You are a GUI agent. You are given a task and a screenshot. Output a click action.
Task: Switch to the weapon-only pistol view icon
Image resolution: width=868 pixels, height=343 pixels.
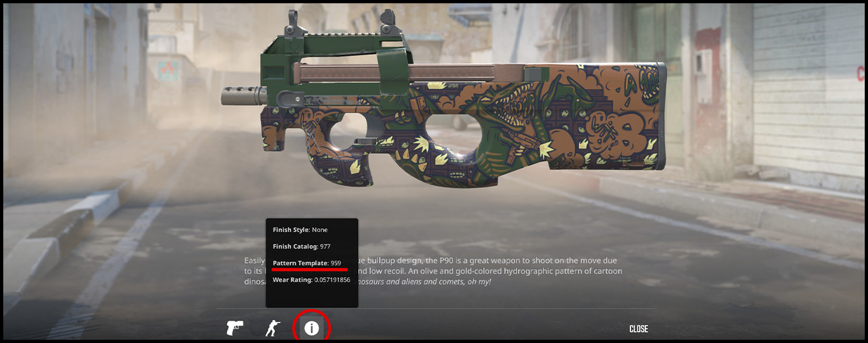point(234,328)
